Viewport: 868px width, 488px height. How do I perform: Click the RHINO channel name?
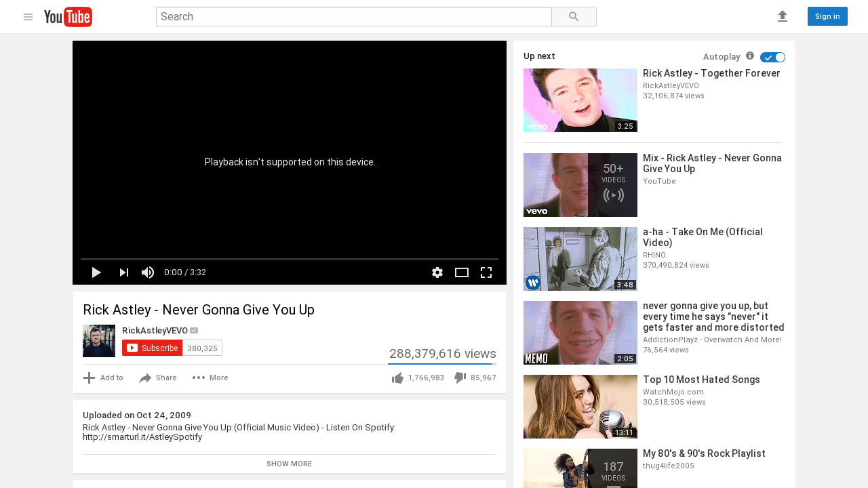coord(654,255)
